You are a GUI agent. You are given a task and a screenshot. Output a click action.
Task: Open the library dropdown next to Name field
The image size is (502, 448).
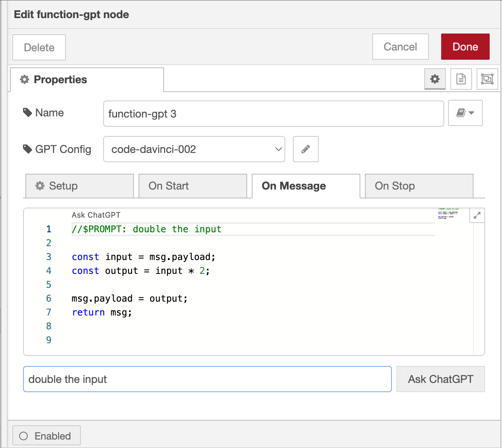pos(465,113)
